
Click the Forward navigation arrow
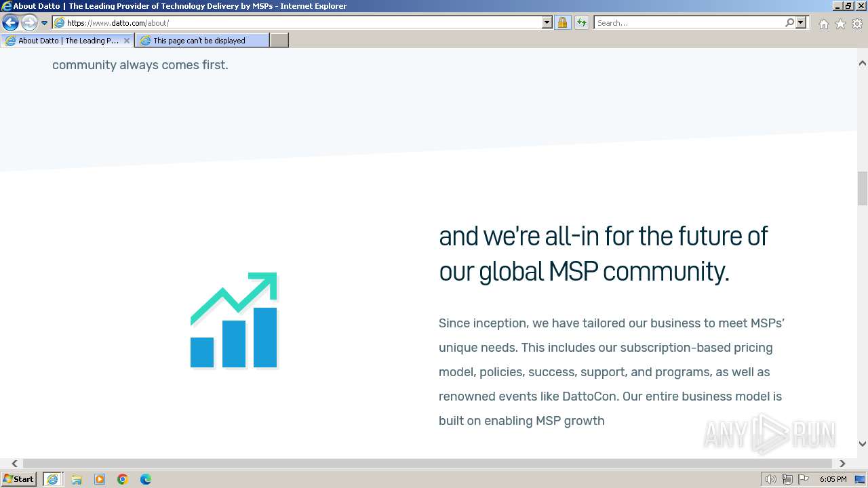pyautogui.click(x=28, y=22)
